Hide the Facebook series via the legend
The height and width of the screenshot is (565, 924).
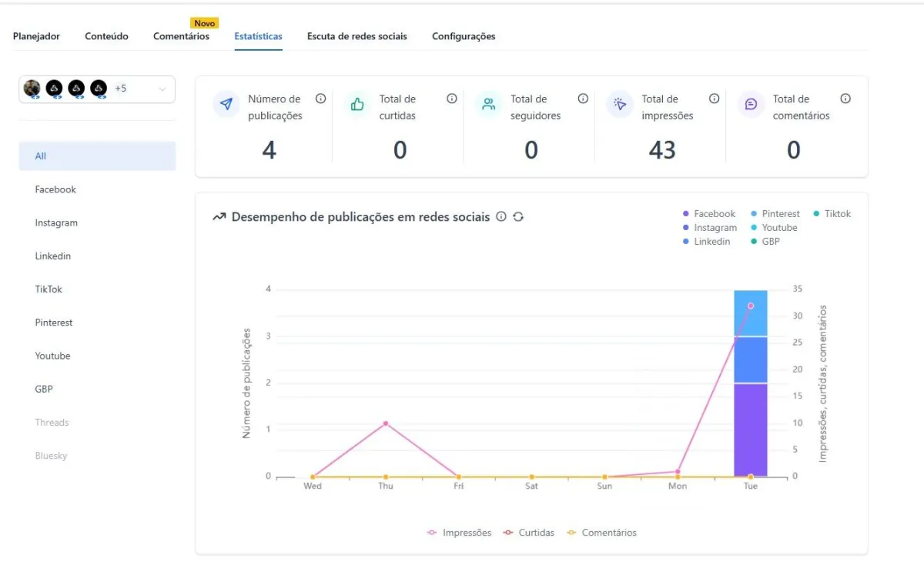click(x=709, y=213)
